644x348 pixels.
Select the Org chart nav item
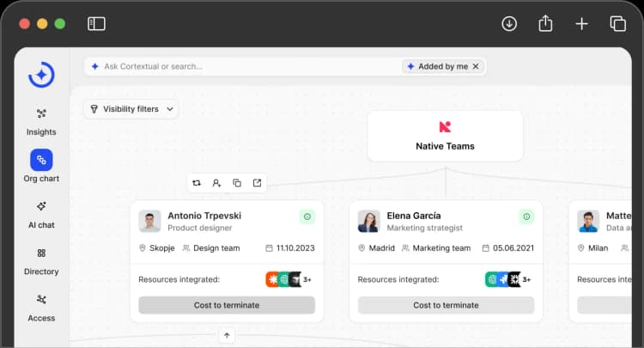(41, 166)
